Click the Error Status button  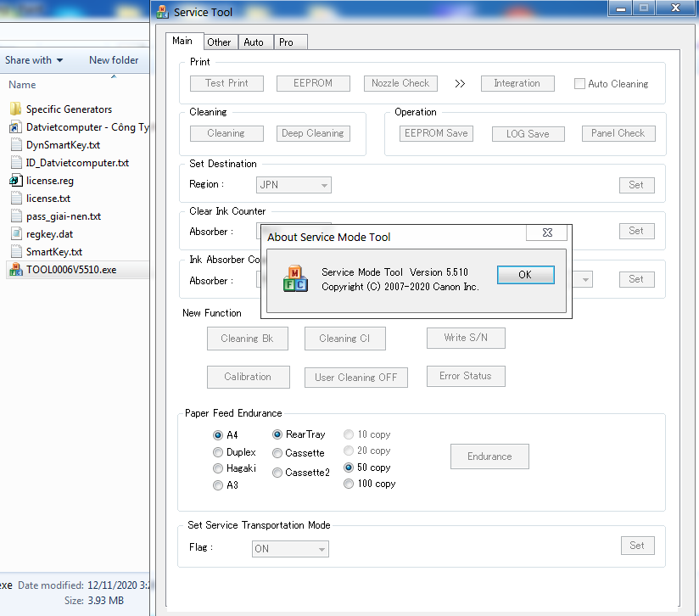(466, 376)
